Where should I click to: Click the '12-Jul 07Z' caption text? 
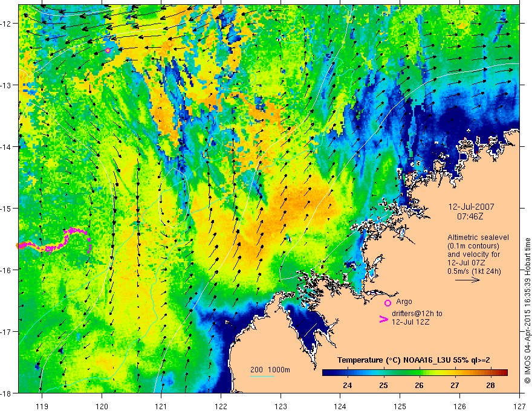click(466, 263)
